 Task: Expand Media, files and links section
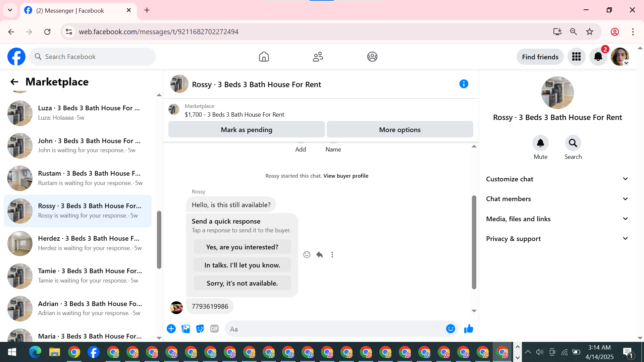pos(557,219)
